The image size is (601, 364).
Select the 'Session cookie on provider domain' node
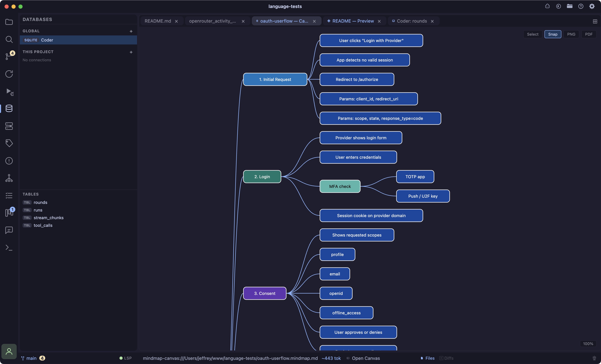pyautogui.click(x=371, y=216)
